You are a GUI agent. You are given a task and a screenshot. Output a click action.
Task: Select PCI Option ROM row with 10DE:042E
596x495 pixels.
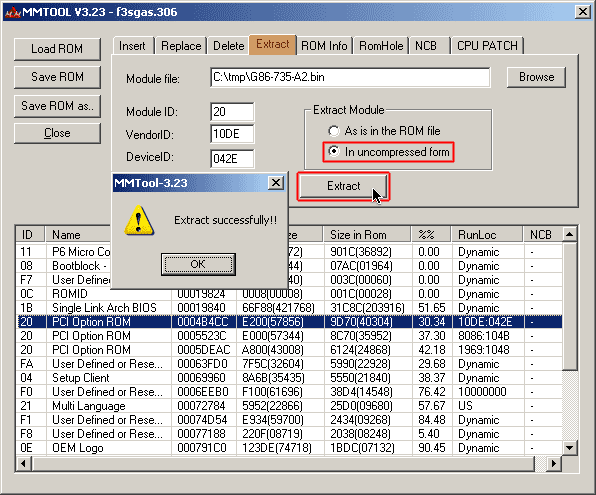[x=289, y=322]
